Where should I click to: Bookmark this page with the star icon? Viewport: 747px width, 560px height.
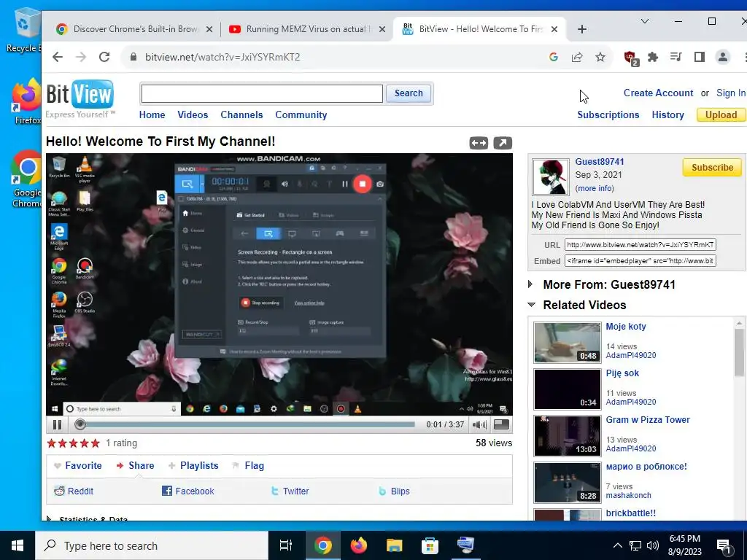(600, 57)
